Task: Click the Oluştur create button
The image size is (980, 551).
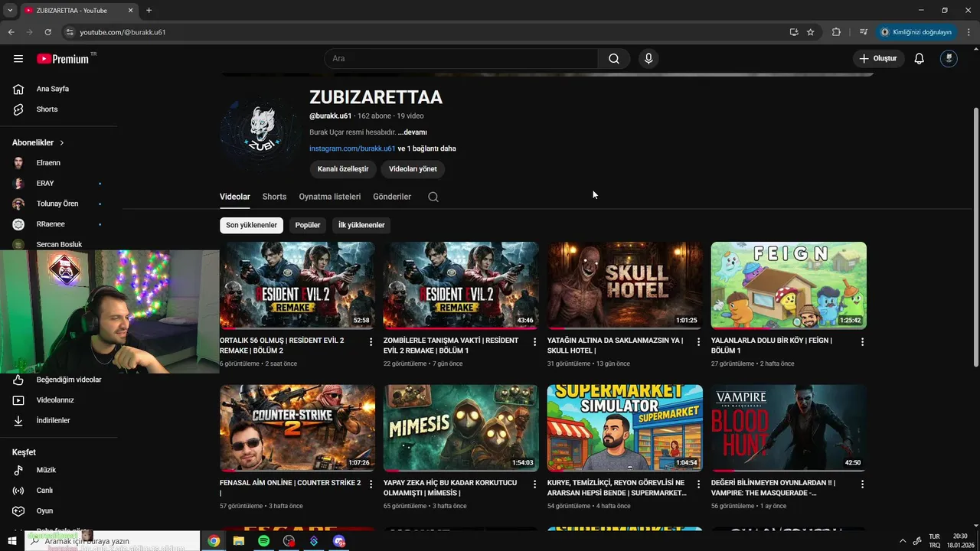Action: tap(879, 59)
